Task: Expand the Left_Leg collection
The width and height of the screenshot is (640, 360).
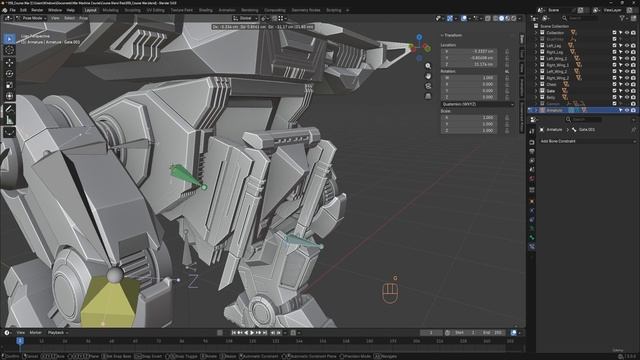Action: [x=536, y=46]
